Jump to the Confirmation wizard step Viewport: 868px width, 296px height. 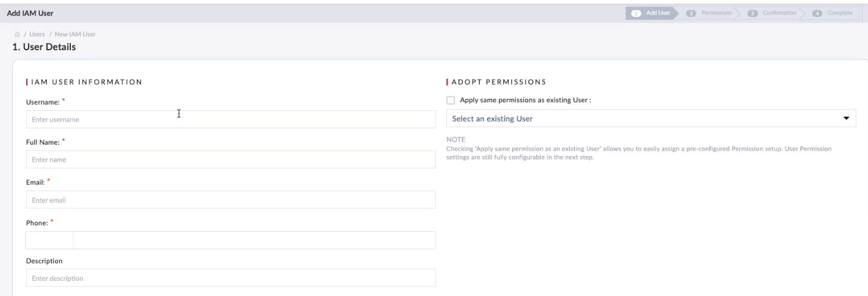(x=779, y=13)
